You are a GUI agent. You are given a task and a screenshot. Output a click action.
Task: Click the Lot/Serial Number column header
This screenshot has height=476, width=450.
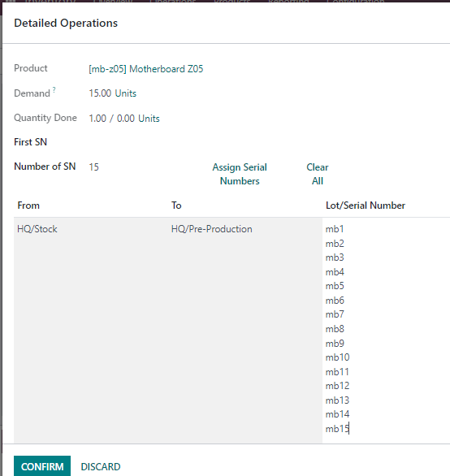coord(366,206)
